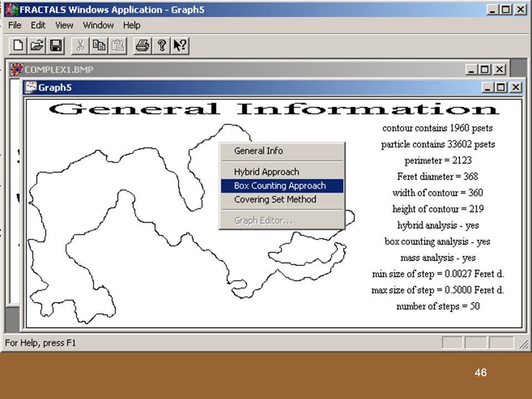This screenshot has height=399, width=532.
Task: Maximize the FRACTALS main application window
Action: (505, 9)
